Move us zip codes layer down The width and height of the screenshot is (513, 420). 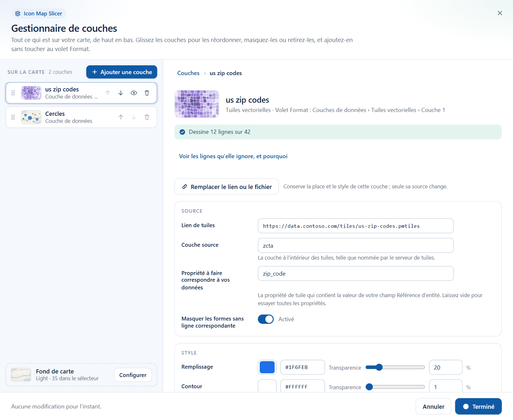point(121,93)
